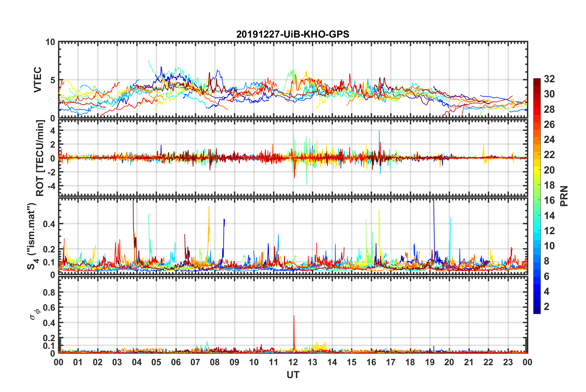Click the VTEC y-axis label

(x=38, y=80)
